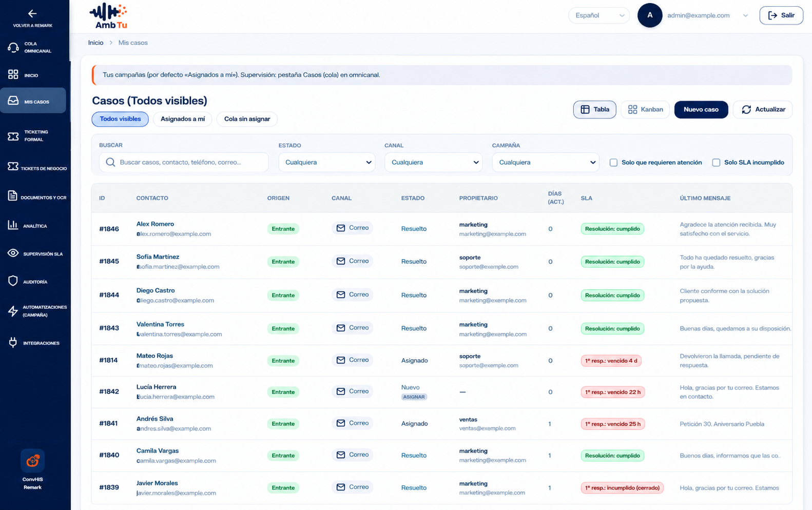This screenshot has width=812, height=510.
Task: Select the 'Todos visibles' tab
Action: [120, 119]
